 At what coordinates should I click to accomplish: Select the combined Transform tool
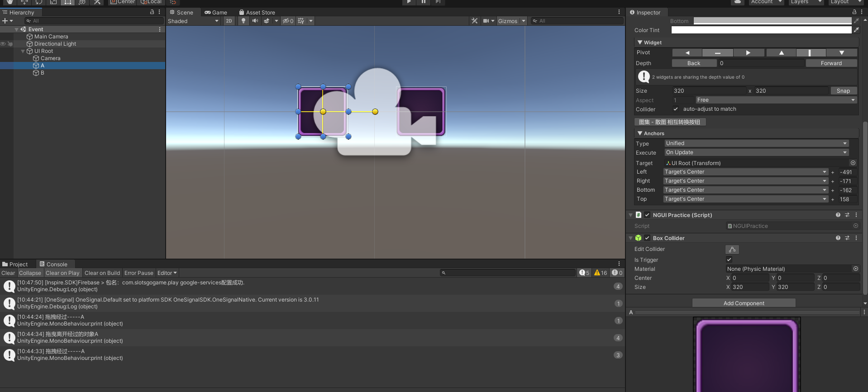tap(82, 2)
